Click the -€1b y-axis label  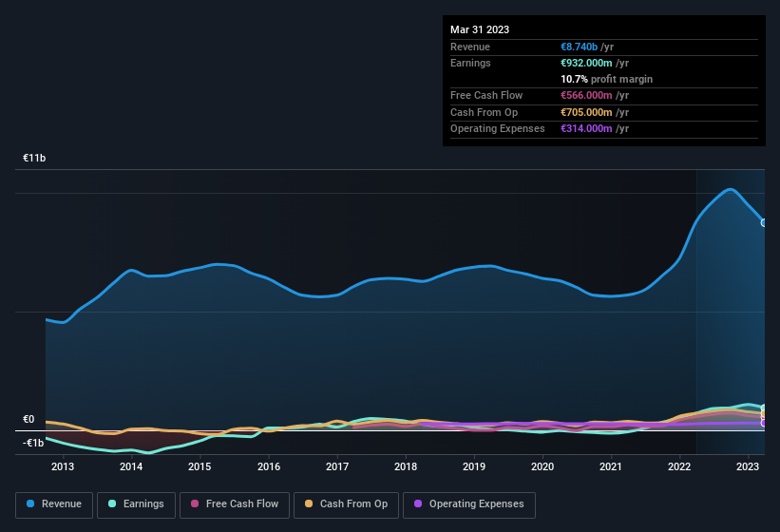(x=33, y=443)
